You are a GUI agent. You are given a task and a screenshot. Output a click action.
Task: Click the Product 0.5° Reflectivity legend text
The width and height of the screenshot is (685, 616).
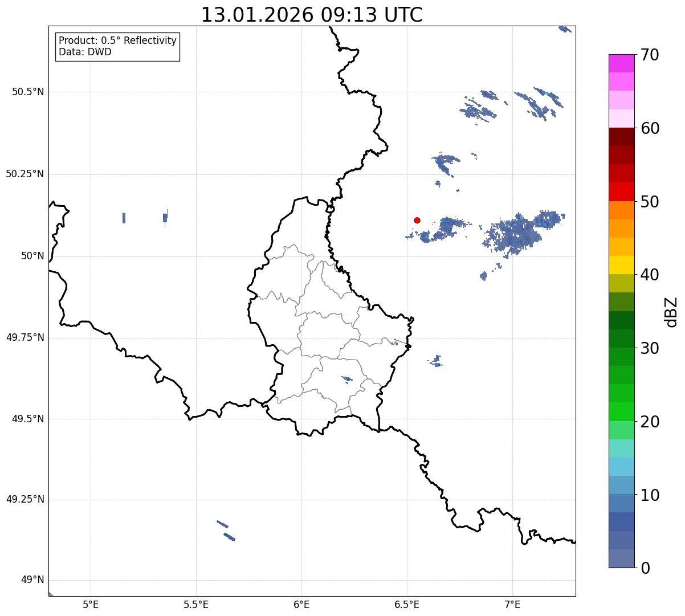pyautogui.click(x=117, y=41)
